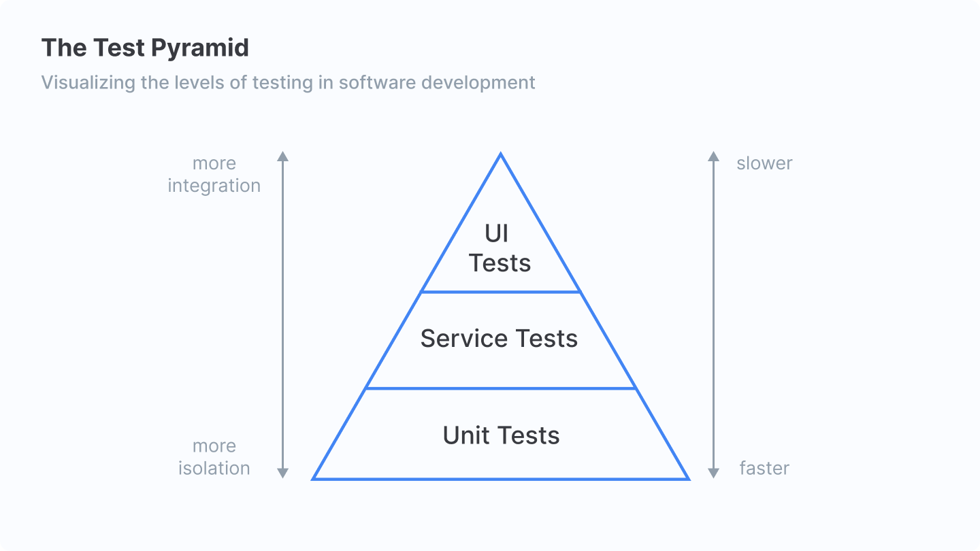Select the "Unit Tests" label
Screen dimensions: 980x551
501,435
